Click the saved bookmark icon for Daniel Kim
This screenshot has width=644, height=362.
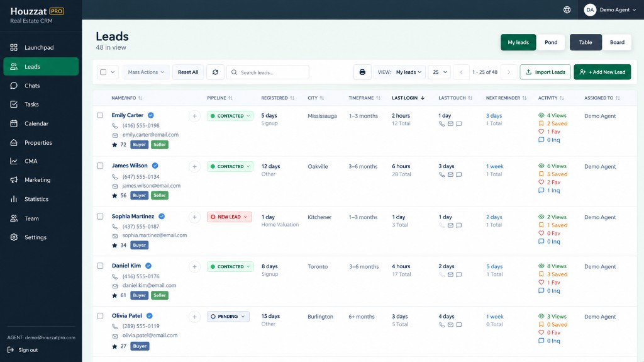541,274
